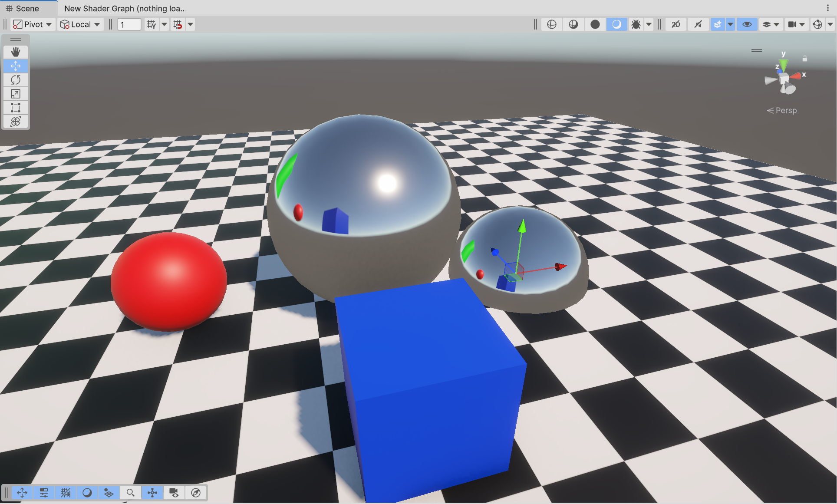Select the combined Transform tool
The image size is (837, 504).
pyautogui.click(x=16, y=122)
